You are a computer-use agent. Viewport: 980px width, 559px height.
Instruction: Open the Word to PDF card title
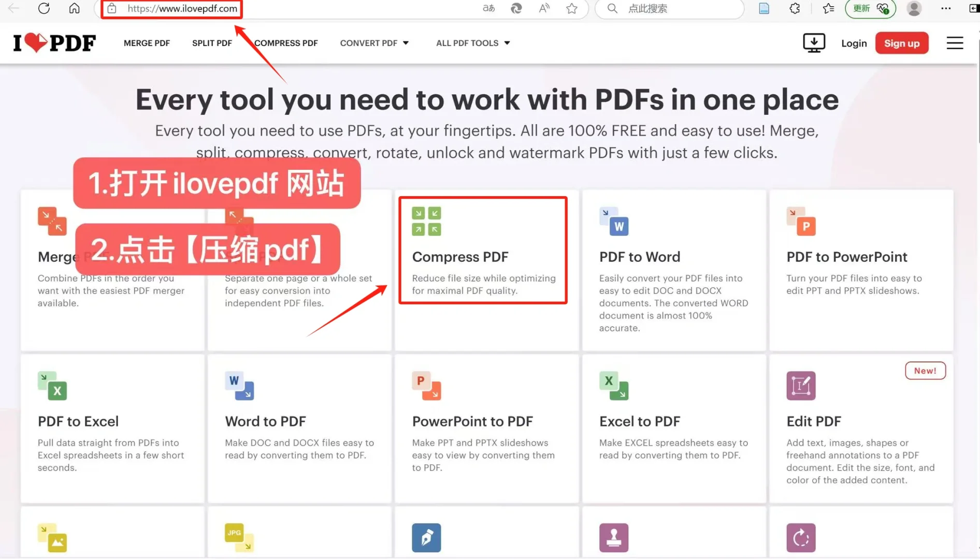(x=265, y=421)
